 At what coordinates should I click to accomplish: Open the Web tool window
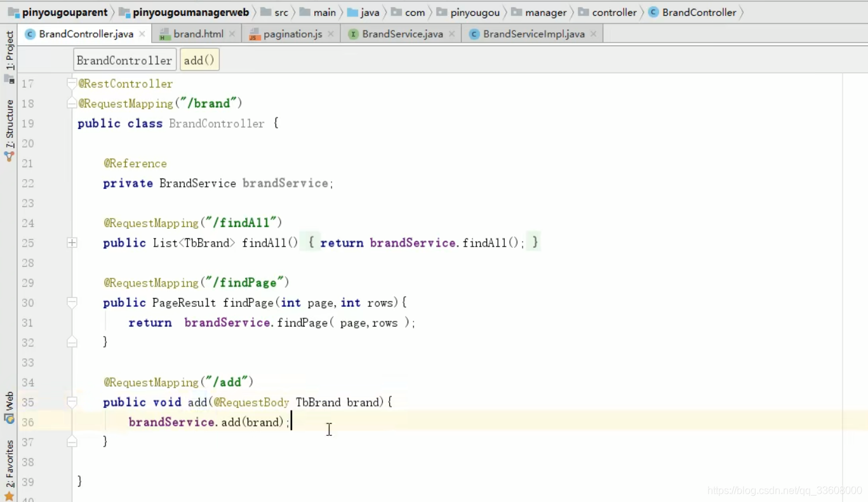[9, 407]
